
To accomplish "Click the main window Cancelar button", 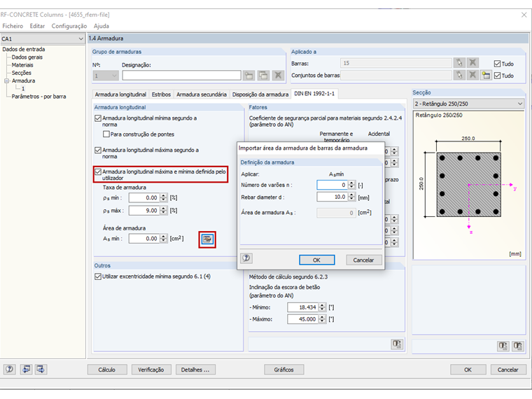I will [508, 370].
